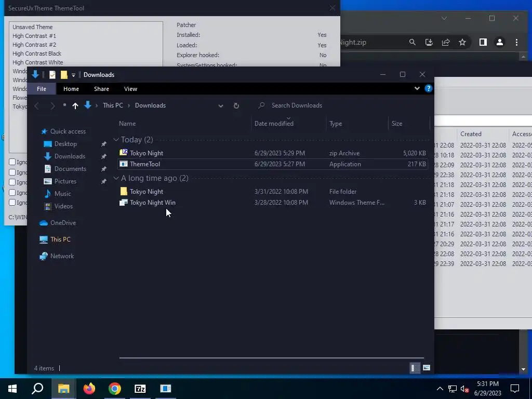Open recent locations dropdown arrow
This screenshot has height=399, width=532.
64,105
